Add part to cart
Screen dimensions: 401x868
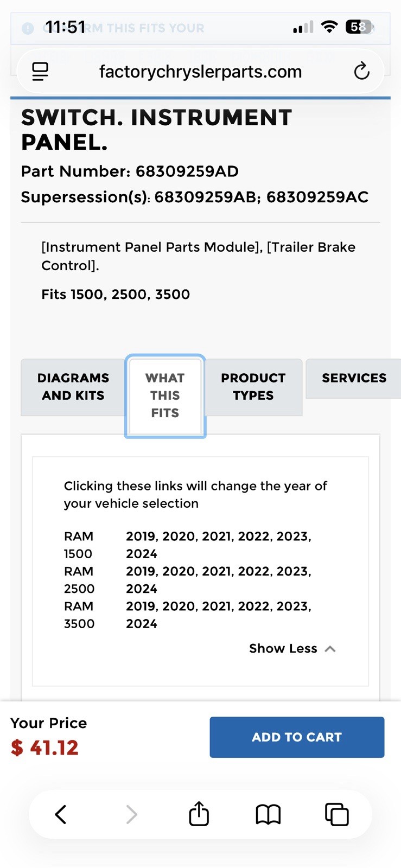297,737
